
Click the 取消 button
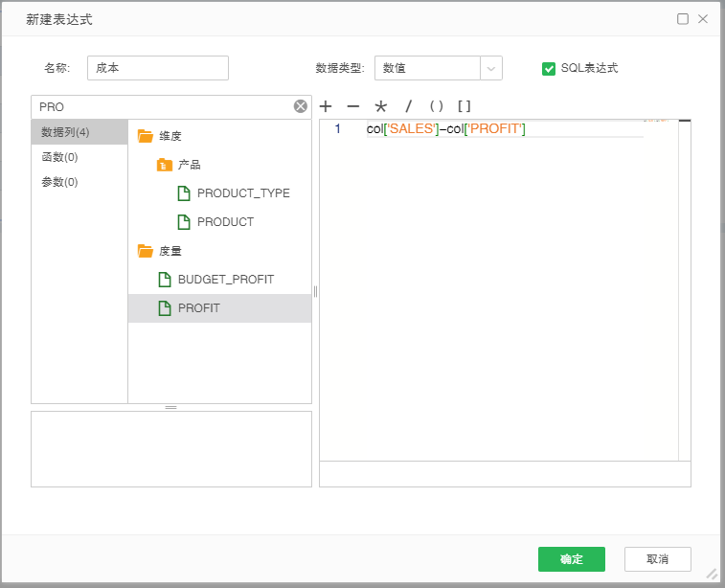pos(657,559)
